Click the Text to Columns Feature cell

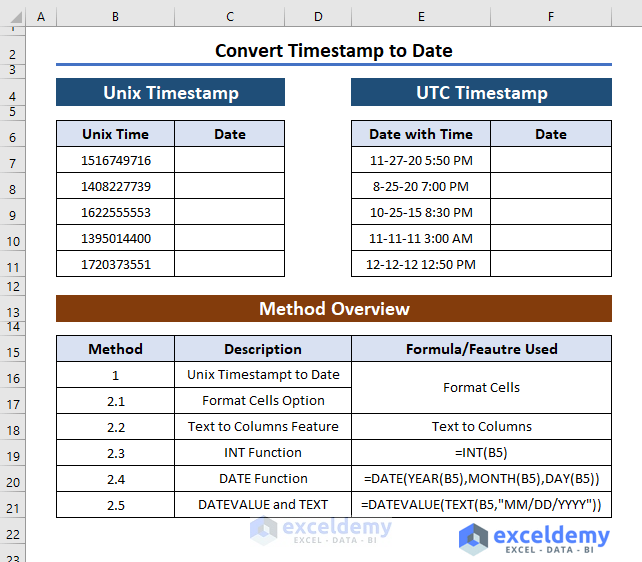point(263,427)
